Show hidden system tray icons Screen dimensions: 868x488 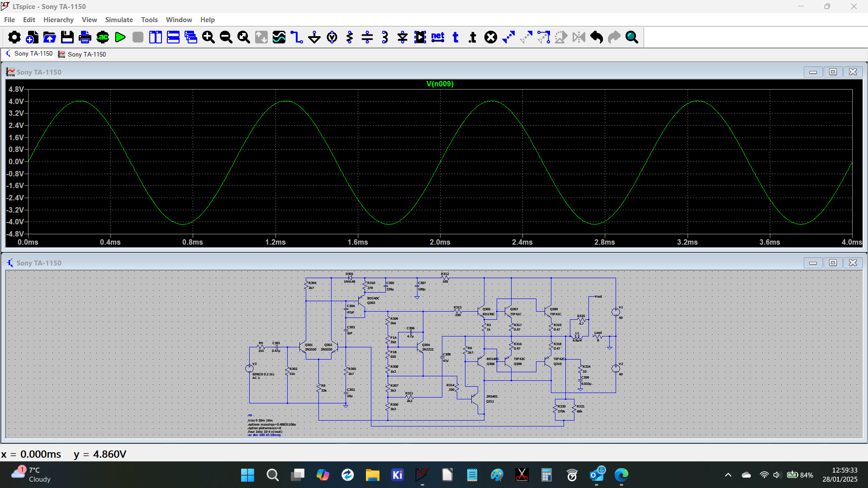click(x=728, y=475)
